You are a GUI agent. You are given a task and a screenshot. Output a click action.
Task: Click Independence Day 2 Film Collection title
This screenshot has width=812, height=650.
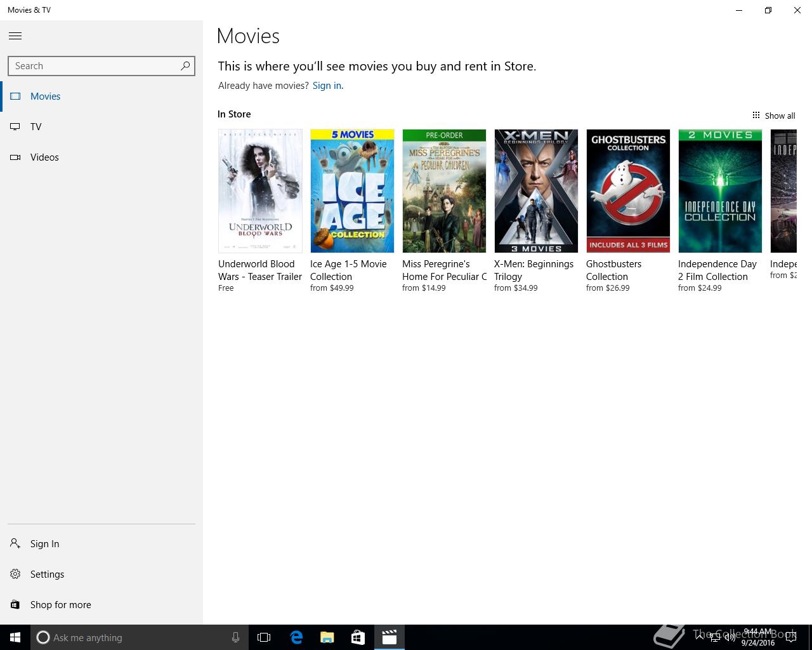[x=717, y=270]
